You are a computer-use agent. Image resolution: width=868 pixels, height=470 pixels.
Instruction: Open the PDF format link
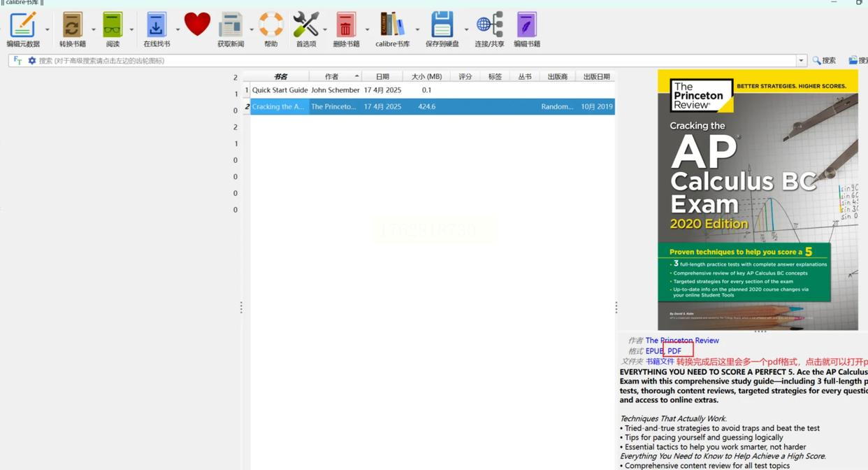click(x=674, y=351)
